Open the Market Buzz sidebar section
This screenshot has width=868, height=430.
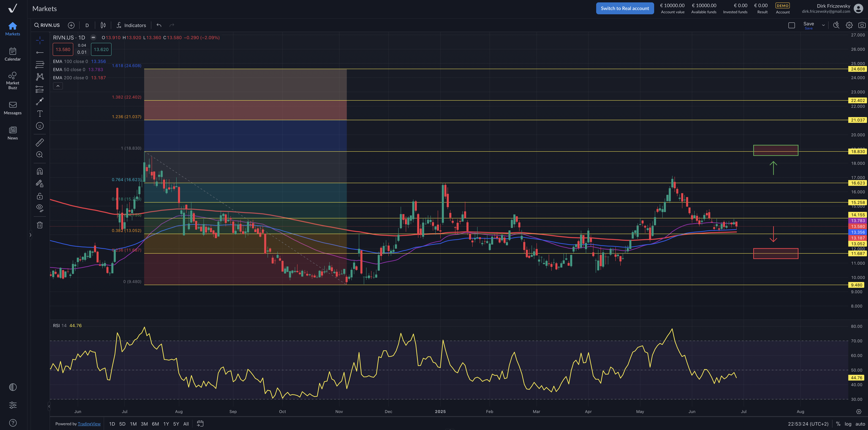coord(12,80)
